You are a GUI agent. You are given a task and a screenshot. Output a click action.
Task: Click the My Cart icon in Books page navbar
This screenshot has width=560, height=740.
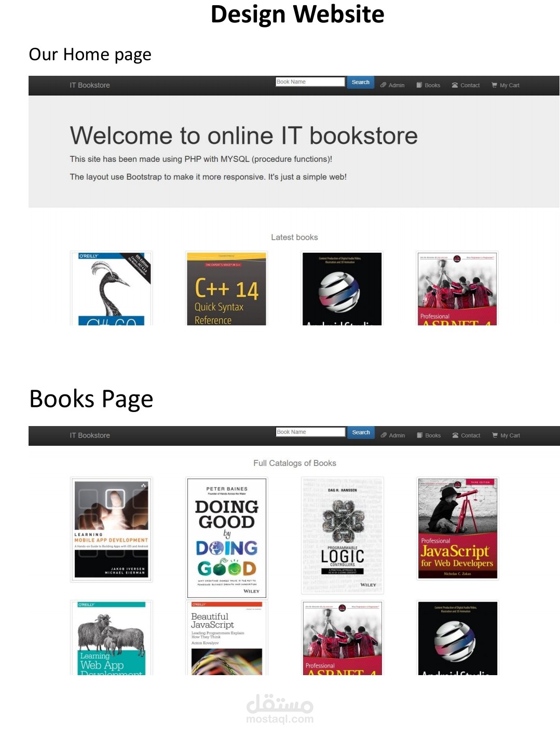click(x=495, y=435)
